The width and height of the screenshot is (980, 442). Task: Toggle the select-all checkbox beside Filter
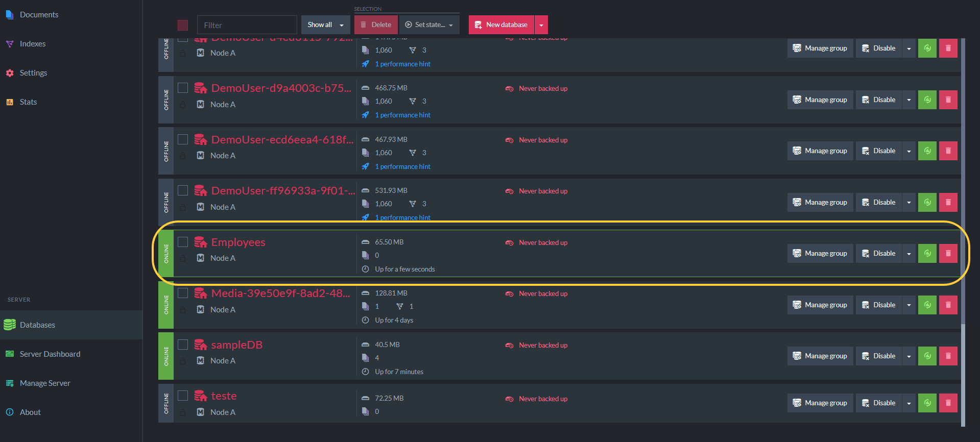tap(183, 25)
